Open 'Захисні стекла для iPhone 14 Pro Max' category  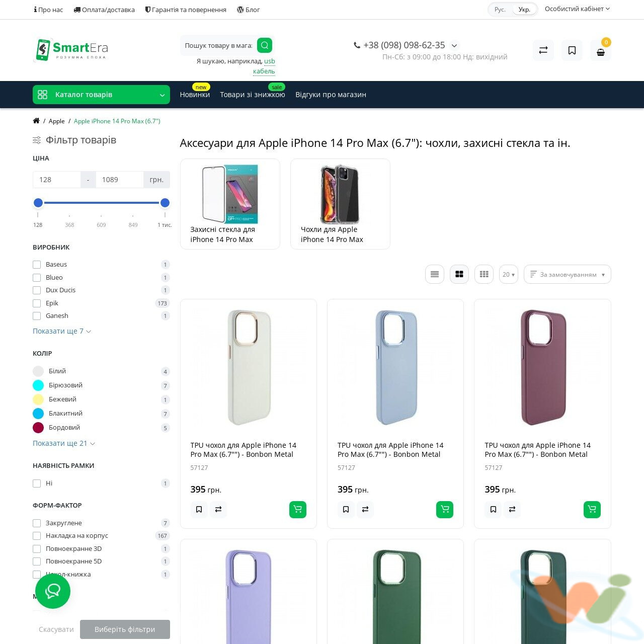[x=230, y=204]
